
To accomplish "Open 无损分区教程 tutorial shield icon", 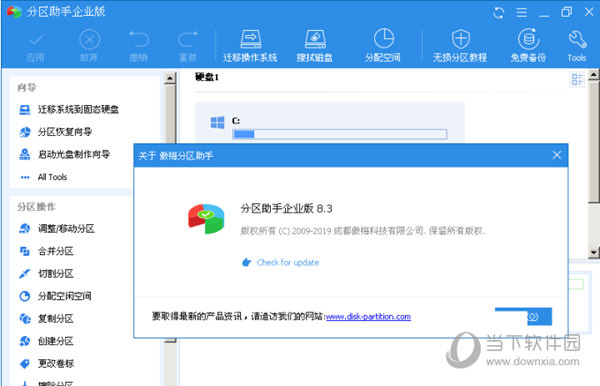I will click(x=460, y=39).
